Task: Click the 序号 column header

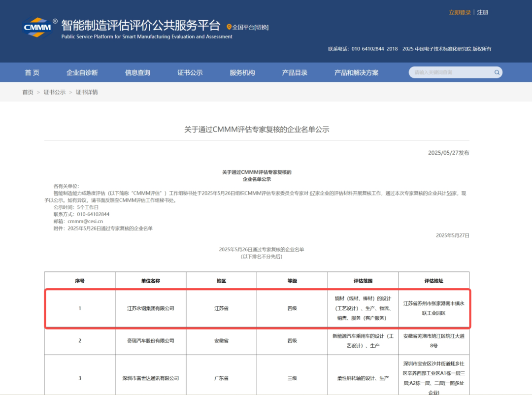Action: click(80, 281)
